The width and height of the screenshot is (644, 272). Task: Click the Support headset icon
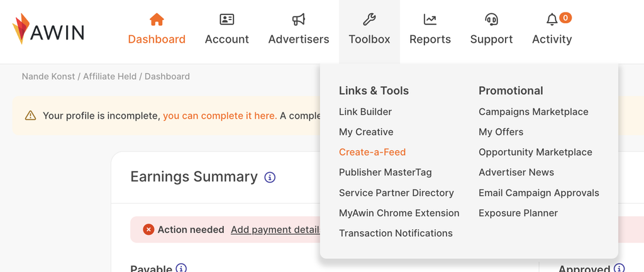click(x=491, y=19)
